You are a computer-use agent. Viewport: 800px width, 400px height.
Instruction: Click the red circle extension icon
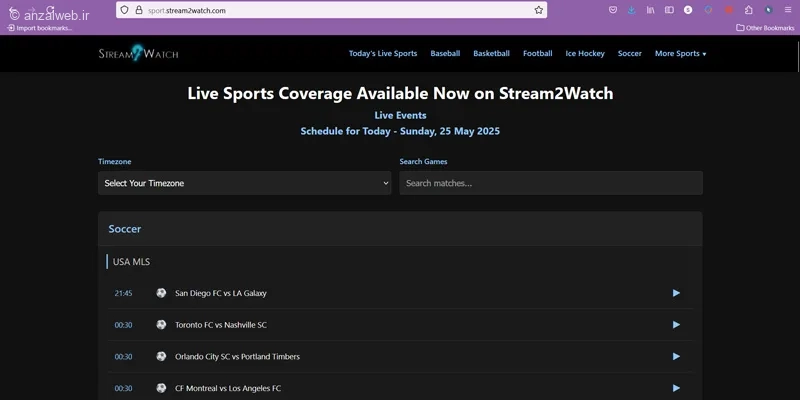click(x=729, y=10)
